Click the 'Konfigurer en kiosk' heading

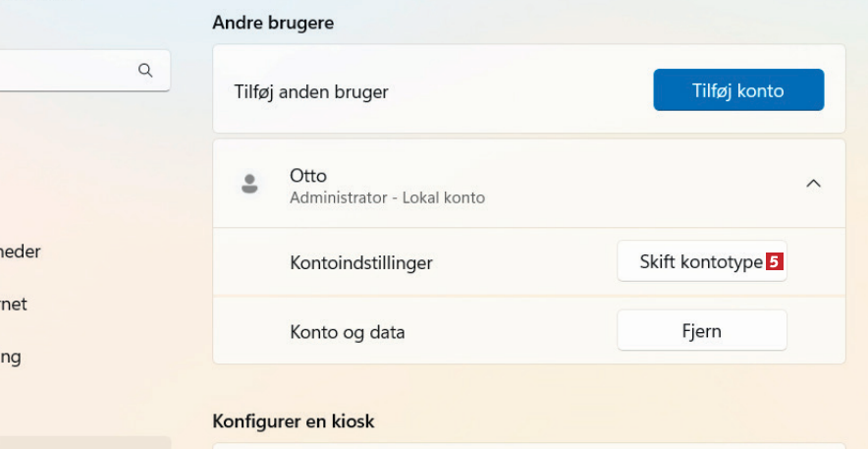293,421
